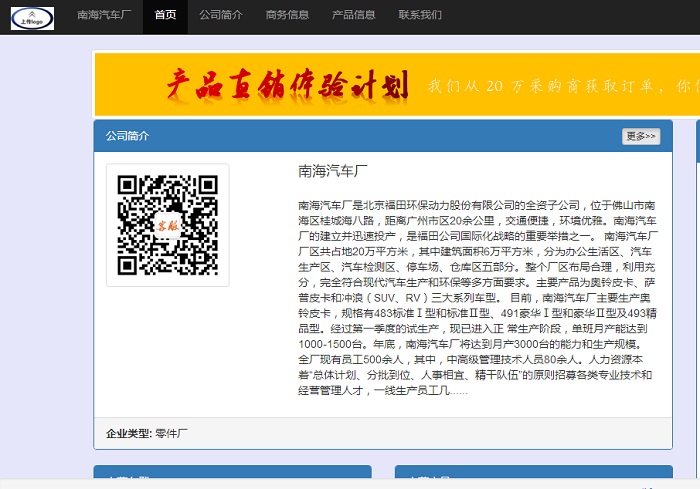Click the bottom-right blue panel header
This screenshot has width=700, height=489.
(x=532, y=477)
